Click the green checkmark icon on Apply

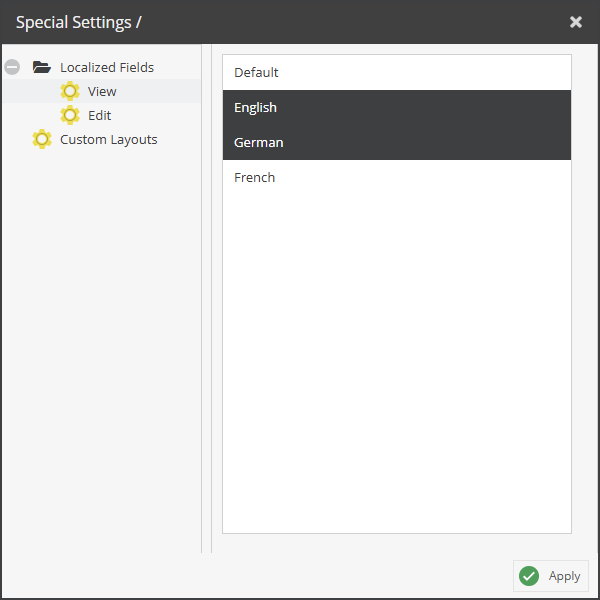coord(529,576)
